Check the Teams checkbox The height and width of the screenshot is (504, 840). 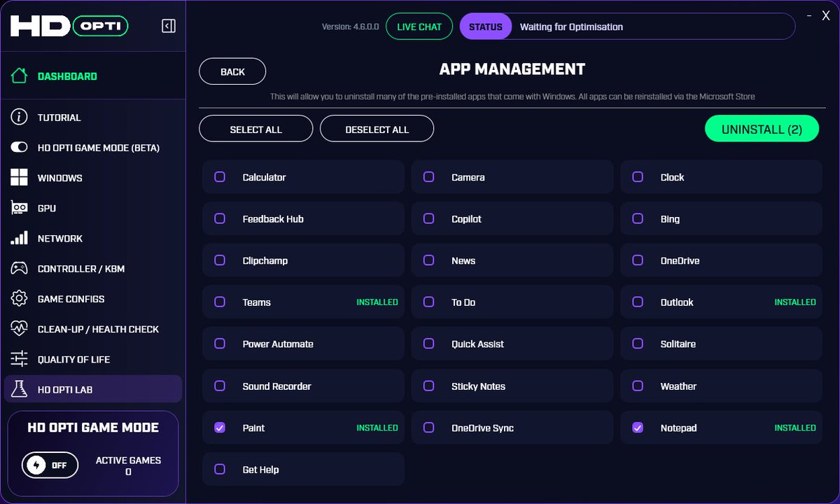220,302
